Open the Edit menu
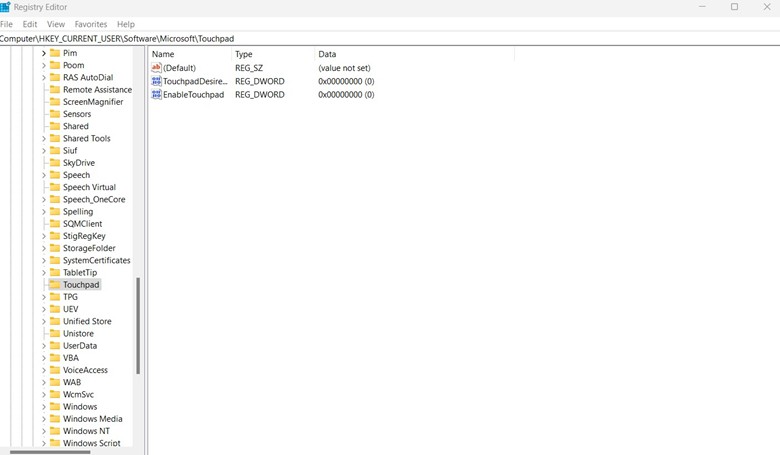Viewport: 780px width, 455px height. pyautogui.click(x=30, y=24)
